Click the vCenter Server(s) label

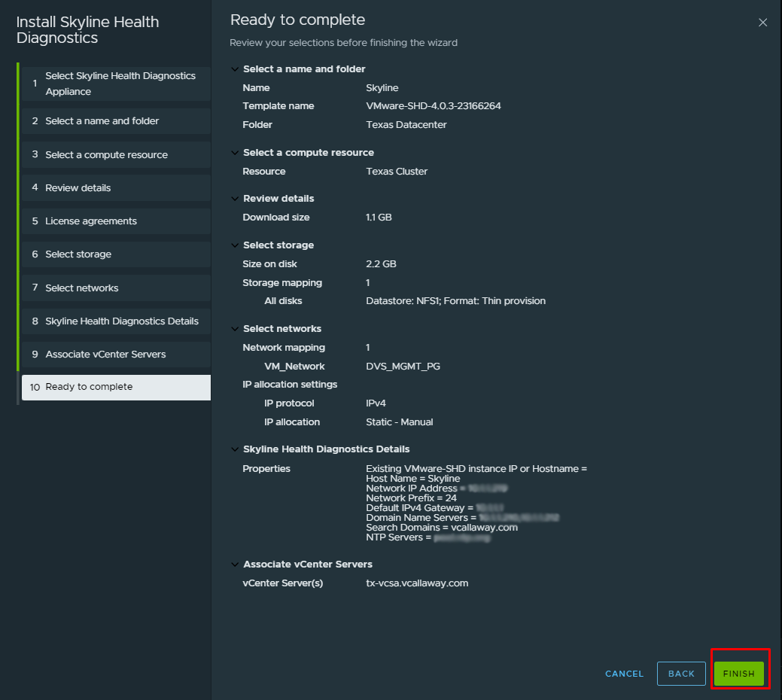coord(283,583)
